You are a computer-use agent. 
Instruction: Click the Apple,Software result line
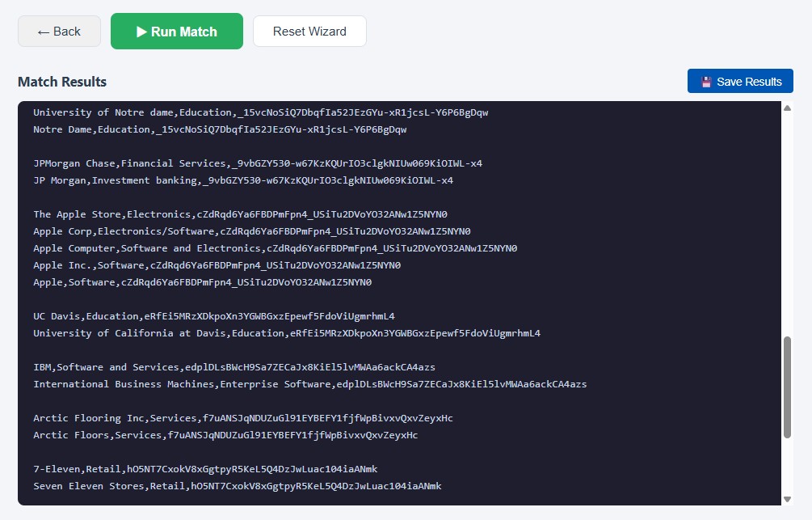[x=203, y=282]
